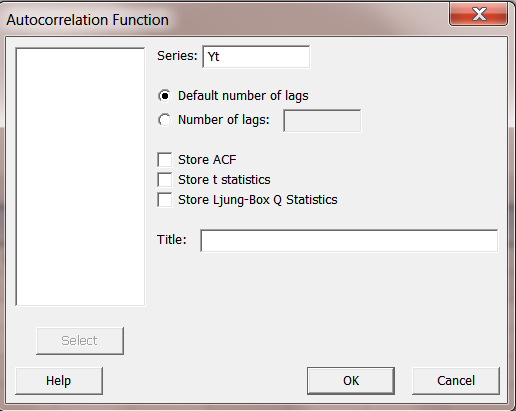Choose the Number of lags radio button

pos(165,120)
